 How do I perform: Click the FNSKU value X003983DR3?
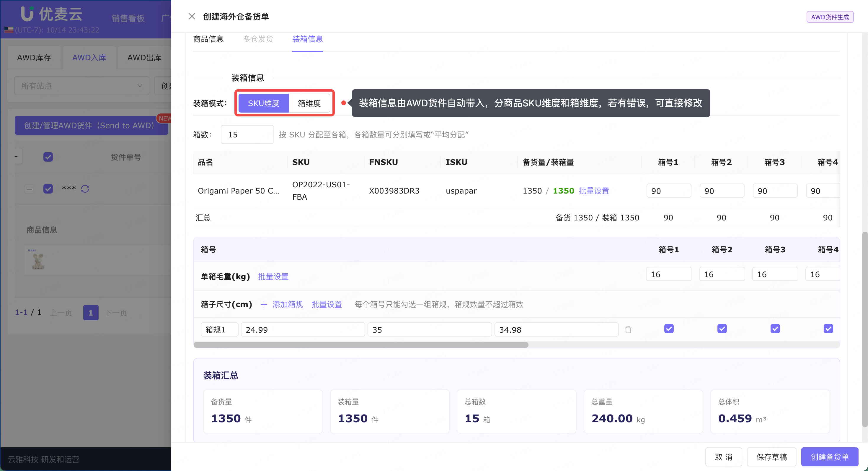394,191
